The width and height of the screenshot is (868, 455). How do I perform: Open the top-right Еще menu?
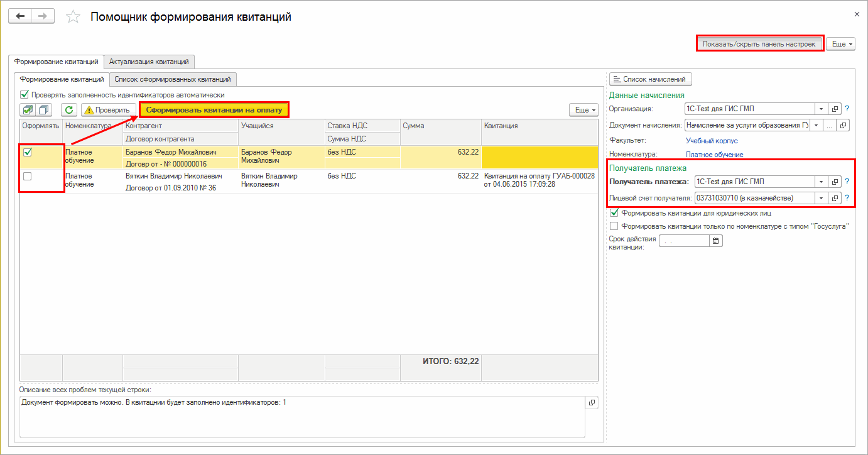pyautogui.click(x=840, y=44)
